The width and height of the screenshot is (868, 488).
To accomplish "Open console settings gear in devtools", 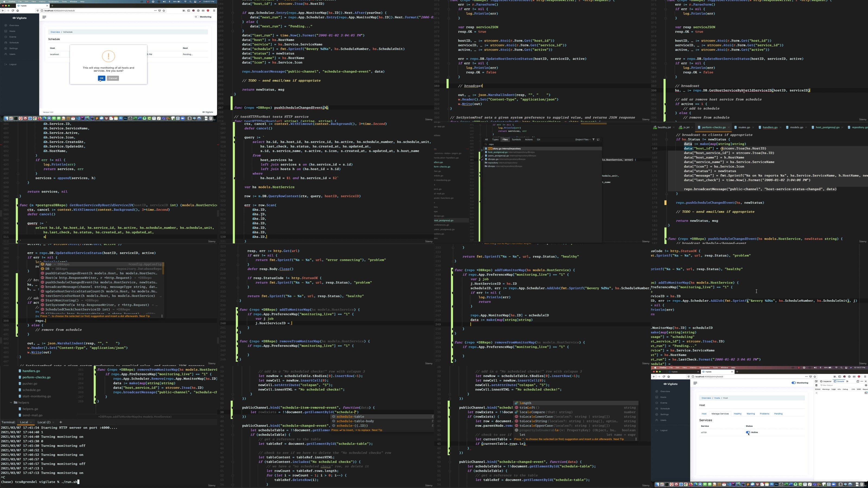I will (x=866, y=385).
